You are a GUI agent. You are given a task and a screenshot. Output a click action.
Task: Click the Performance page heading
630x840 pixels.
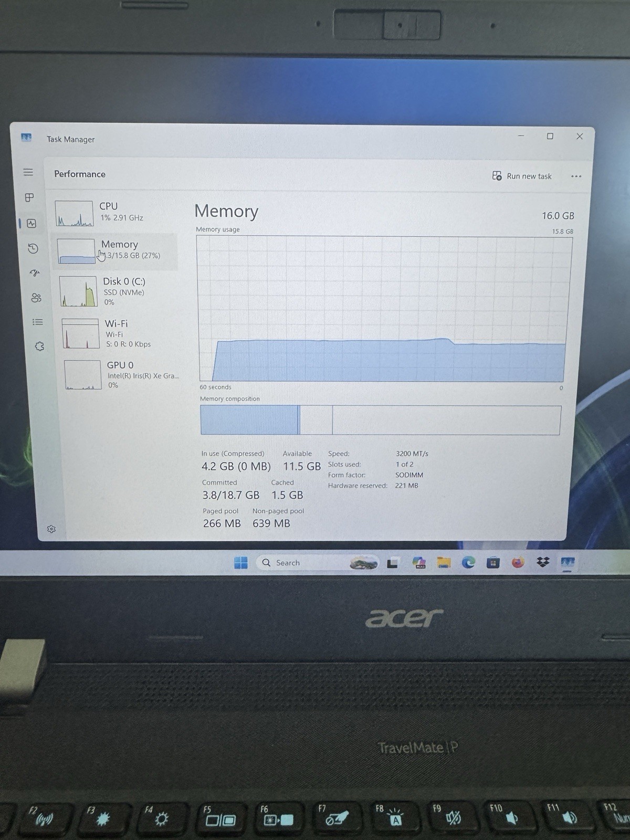tap(80, 174)
